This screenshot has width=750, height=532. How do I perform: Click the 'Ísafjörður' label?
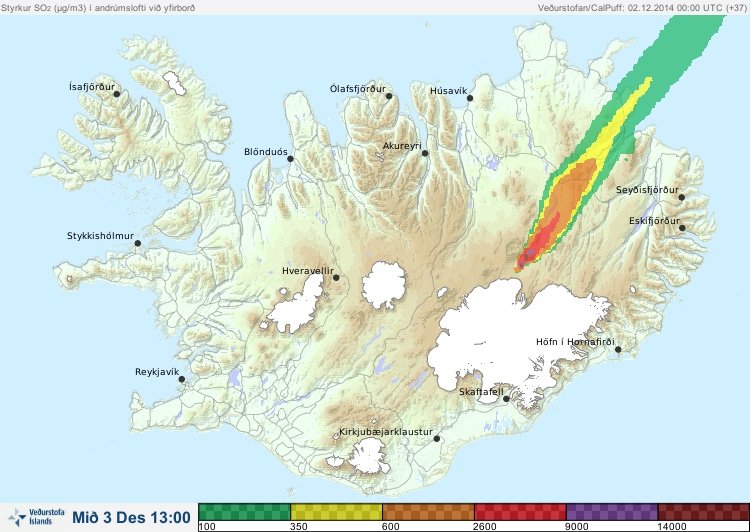[92, 87]
